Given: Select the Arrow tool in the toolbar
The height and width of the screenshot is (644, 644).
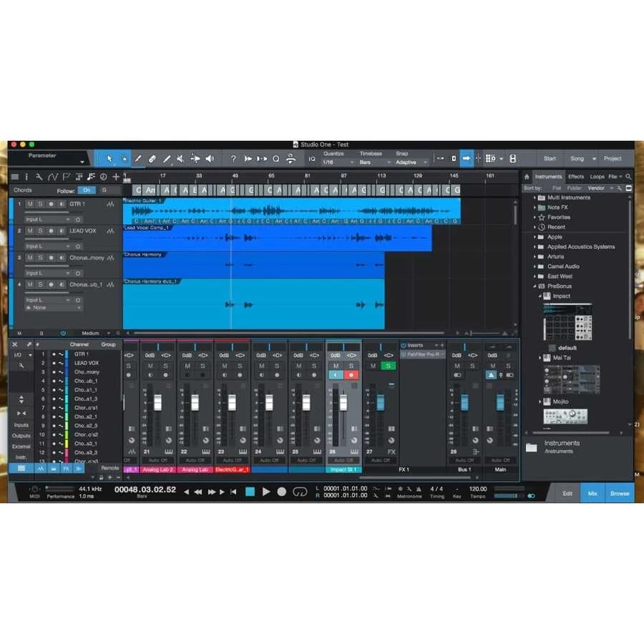Looking at the screenshot, I should [x=109, y=159].
